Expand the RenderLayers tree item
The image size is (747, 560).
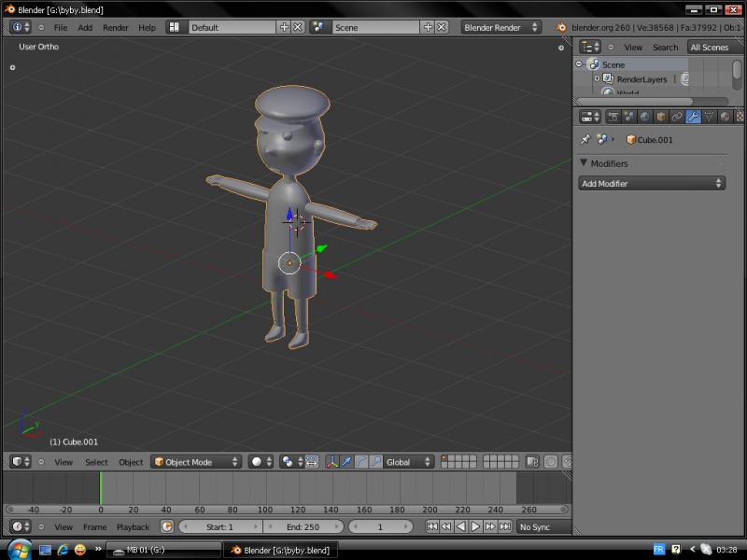pos(597,78)
